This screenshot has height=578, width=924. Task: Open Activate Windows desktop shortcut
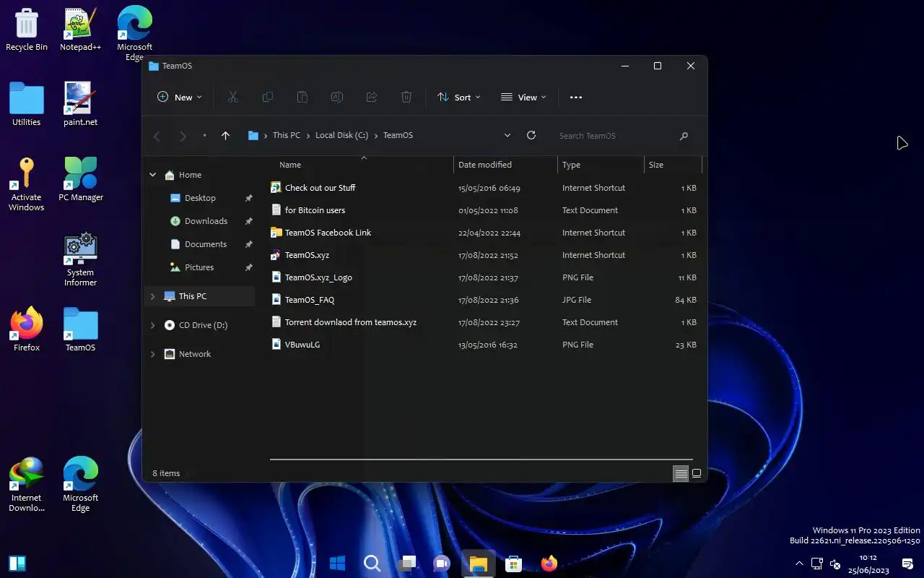27,184
